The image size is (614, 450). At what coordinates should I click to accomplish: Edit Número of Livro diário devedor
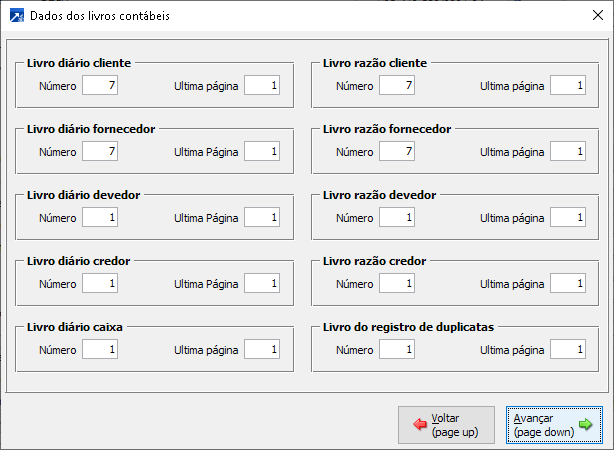pos(100,218)
